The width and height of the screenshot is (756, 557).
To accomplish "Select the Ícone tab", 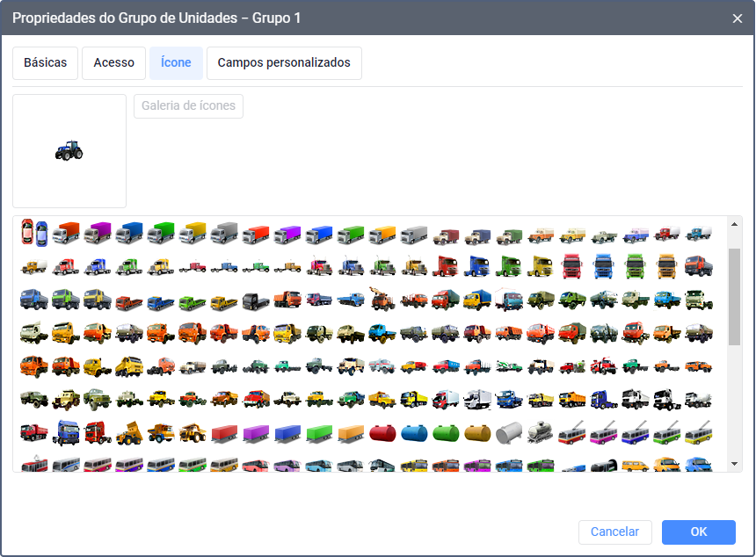I will tap(176, 62).
